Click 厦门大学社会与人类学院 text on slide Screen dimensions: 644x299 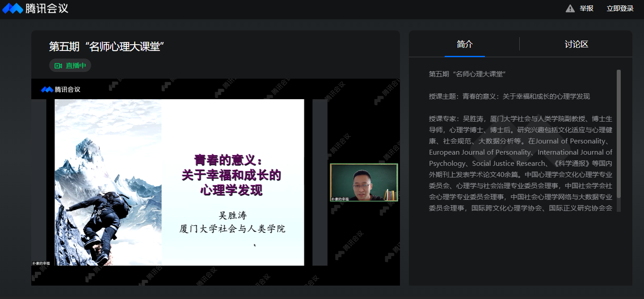click(232, 229)
